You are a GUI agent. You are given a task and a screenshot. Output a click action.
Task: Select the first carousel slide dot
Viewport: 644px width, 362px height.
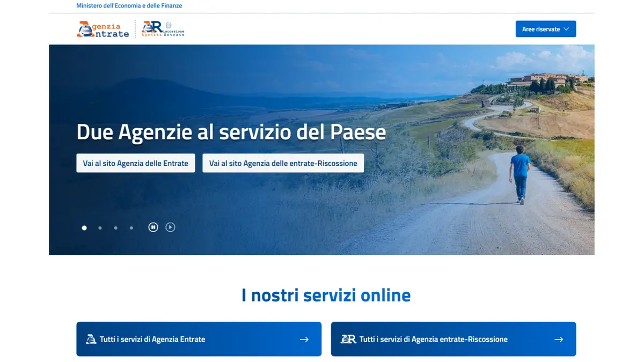point(84,228)
